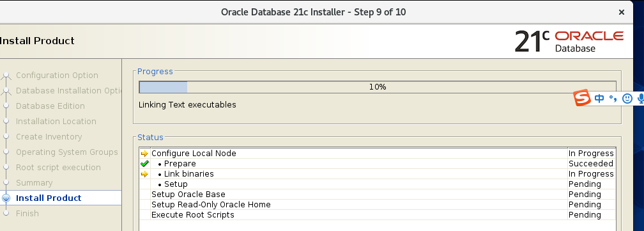This screenshot has height=231, width=644.
Task: Close the Oracle Database 21c Installer window
Action: pyautogui.click(x=622, y=12)
